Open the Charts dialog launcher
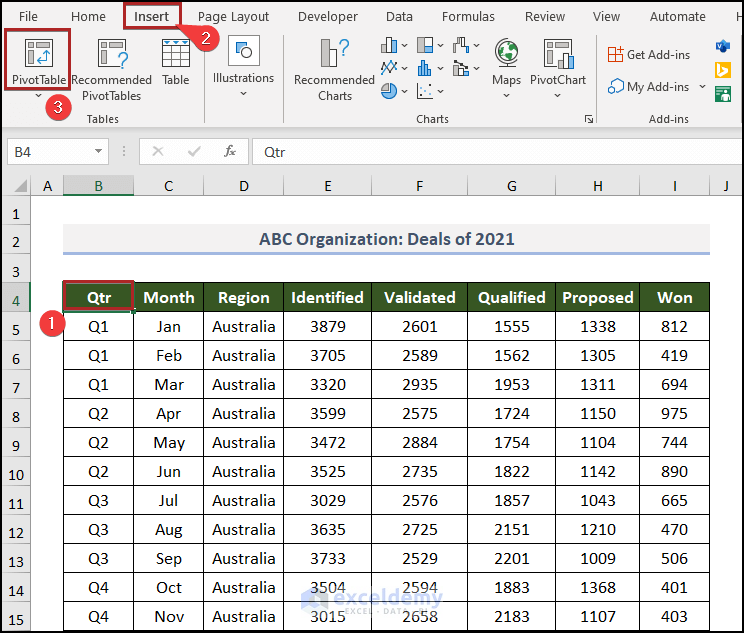The image size is (744, 633). click(x=589, y=119)
